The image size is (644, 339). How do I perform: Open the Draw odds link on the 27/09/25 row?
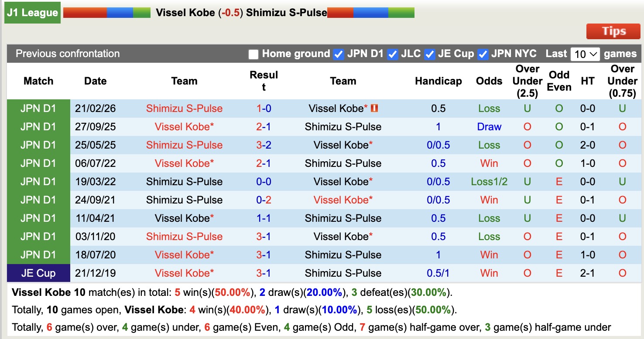point(490,127)
